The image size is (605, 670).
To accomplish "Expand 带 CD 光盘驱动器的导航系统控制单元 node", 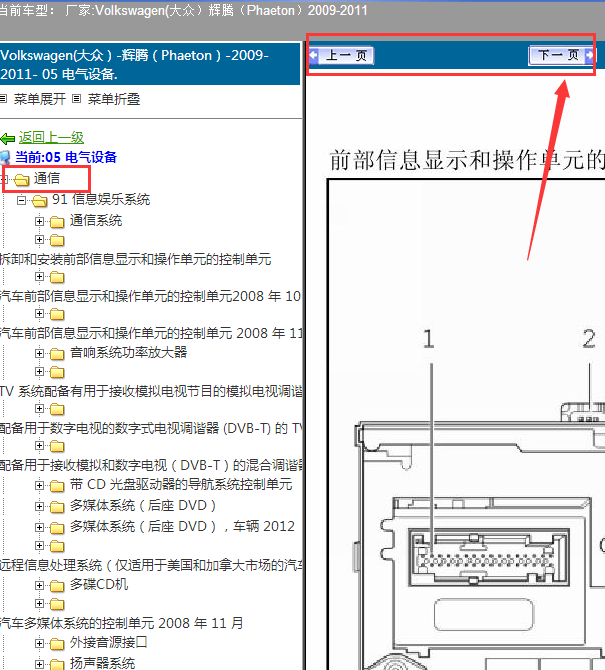I will [x=39, y=485].
